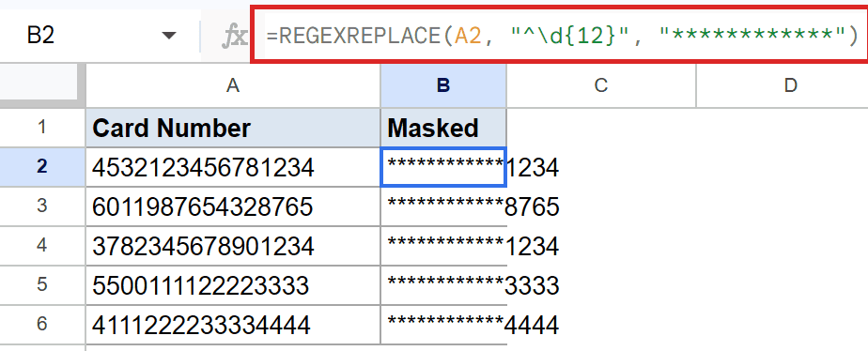This screenshot has width=868, height=351.
Task: Select row 6 header
Action: pos(42,324)
